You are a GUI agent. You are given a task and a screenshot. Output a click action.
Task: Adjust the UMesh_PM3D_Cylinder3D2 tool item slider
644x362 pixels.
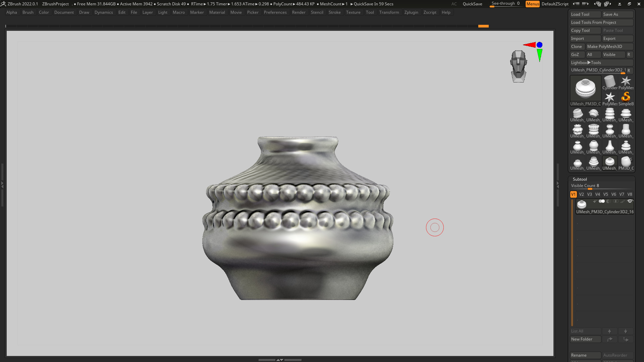click(x=598, y=70)
